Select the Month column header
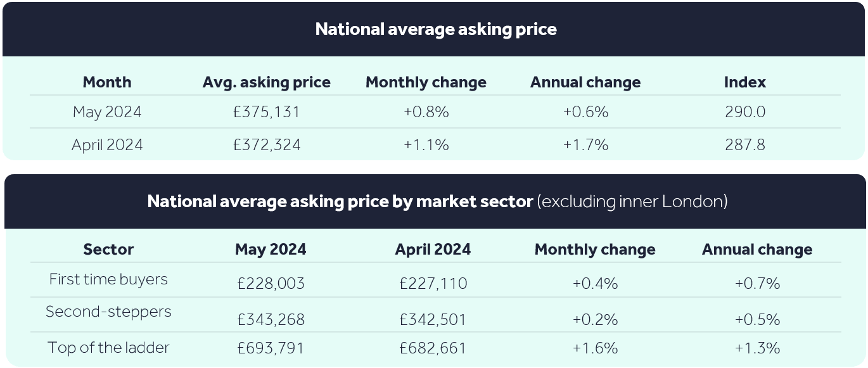The width and height of the screenshot is (868, 368). point(107,82)
